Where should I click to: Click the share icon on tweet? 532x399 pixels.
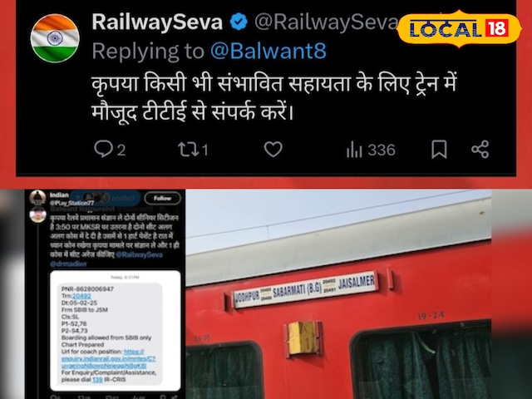pos(480,150)
